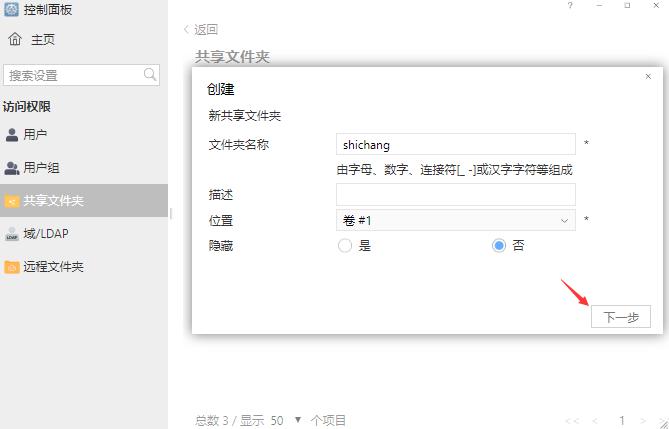Click the 远程文件夹 folder icon
Viewport: 669px width, 429px height.
[12, 267]
